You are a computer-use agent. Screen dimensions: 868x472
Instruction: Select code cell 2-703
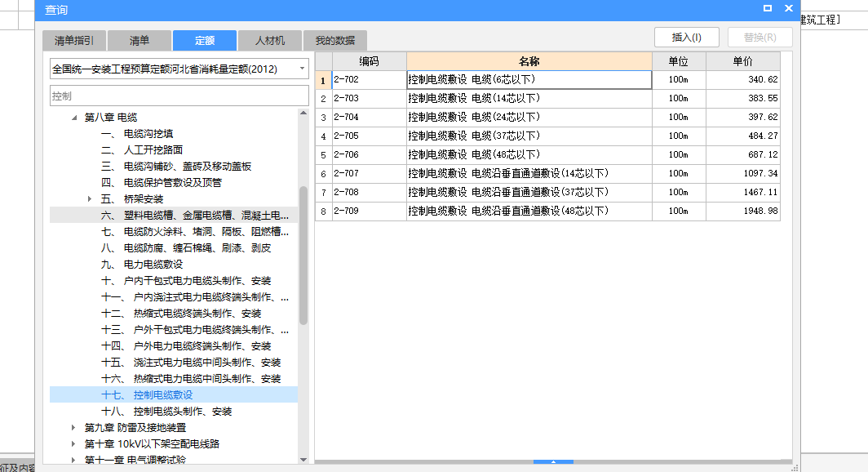click(370, 99)
